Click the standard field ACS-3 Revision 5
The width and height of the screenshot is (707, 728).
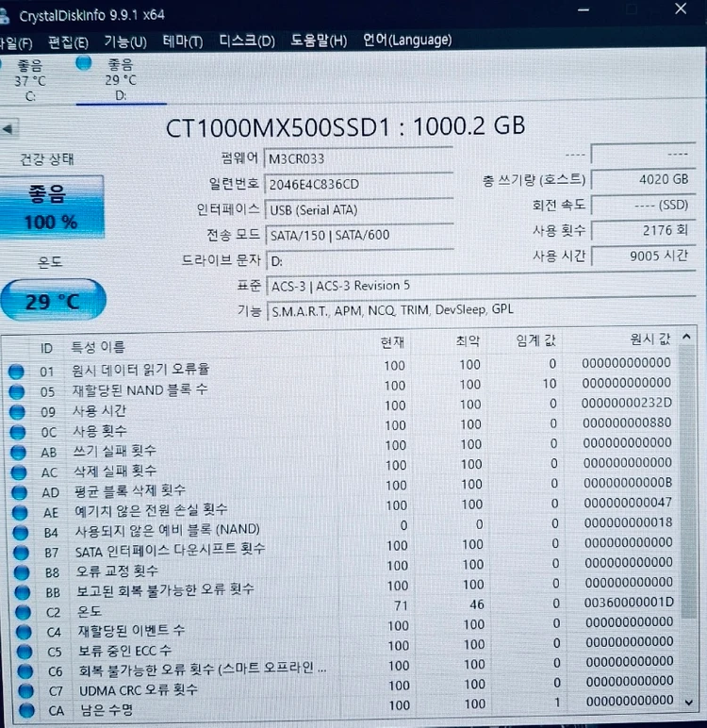click(x=481, y=285)
